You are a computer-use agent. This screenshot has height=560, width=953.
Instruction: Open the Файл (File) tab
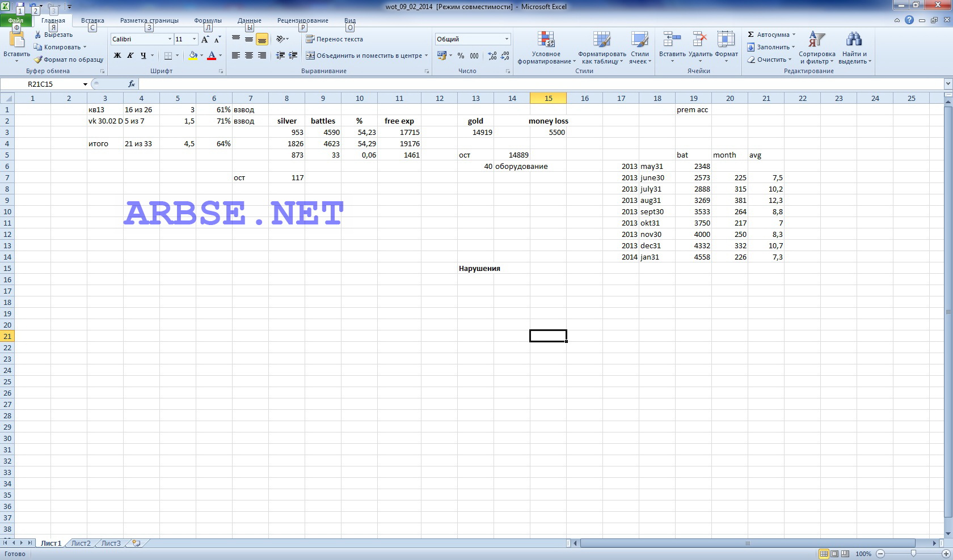point(16,20)
